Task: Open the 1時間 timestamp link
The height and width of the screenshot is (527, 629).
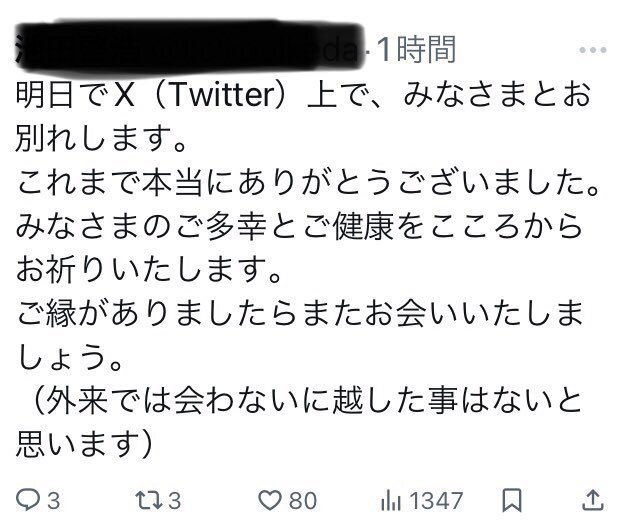Action: pyautogui.click(x=417, y=49)
